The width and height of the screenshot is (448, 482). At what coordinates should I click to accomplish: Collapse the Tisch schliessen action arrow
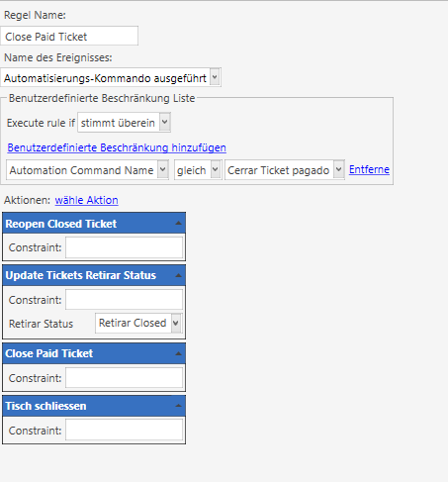[178, 406]
